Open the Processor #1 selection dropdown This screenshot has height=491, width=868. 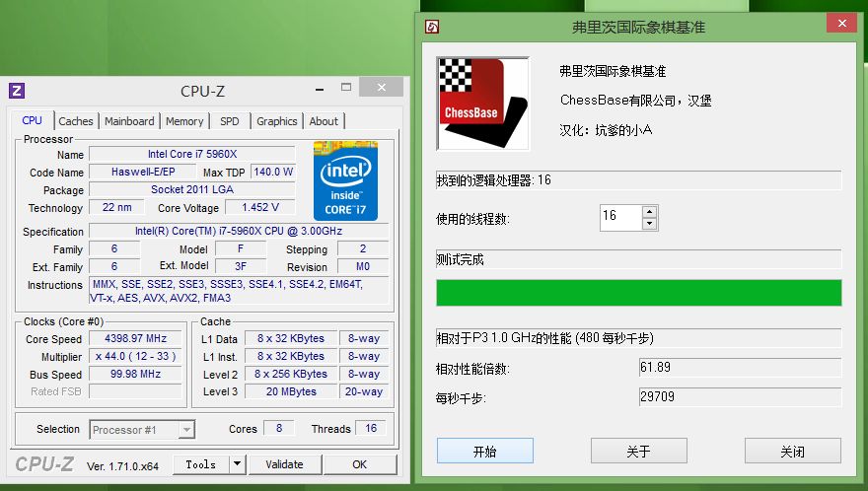pos(142,430)
